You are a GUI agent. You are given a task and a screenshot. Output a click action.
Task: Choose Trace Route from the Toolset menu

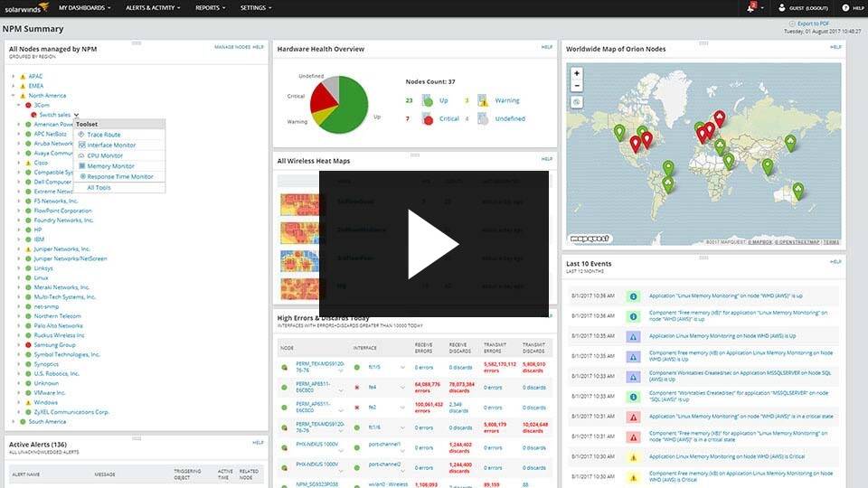pos(103,135)
